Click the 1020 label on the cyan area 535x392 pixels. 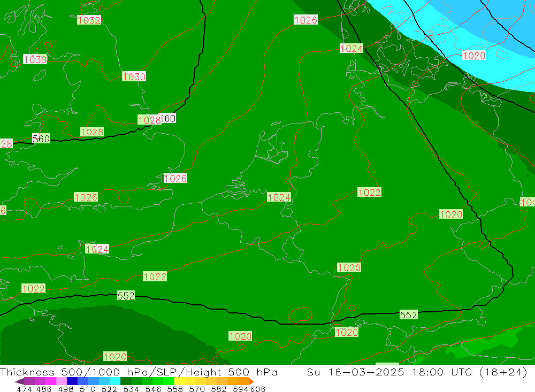pos(474,56)
